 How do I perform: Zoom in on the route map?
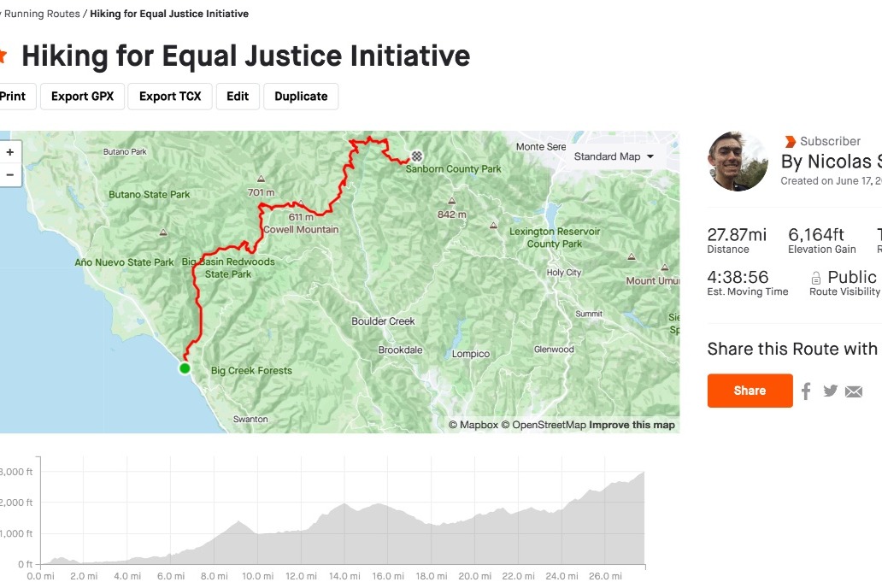point(10,152)
